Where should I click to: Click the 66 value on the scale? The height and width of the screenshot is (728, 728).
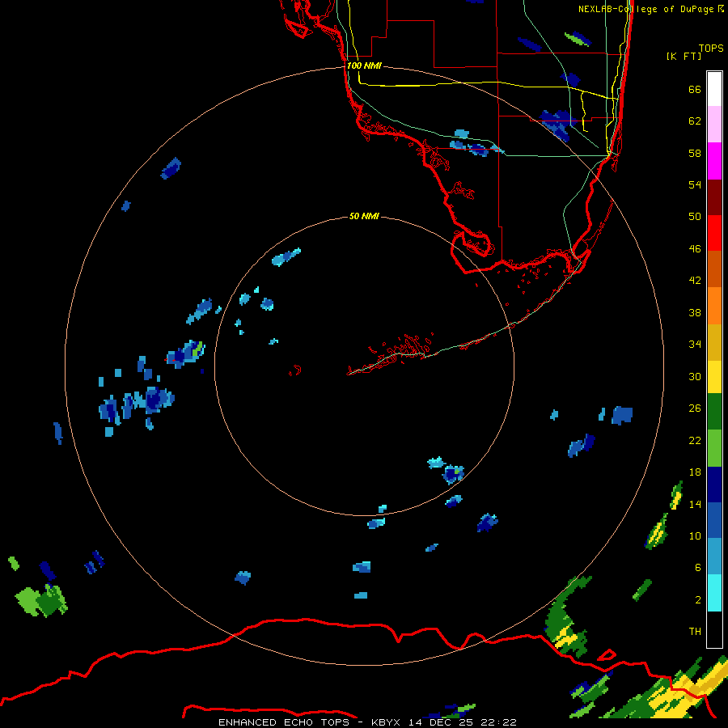coord(695,90)
